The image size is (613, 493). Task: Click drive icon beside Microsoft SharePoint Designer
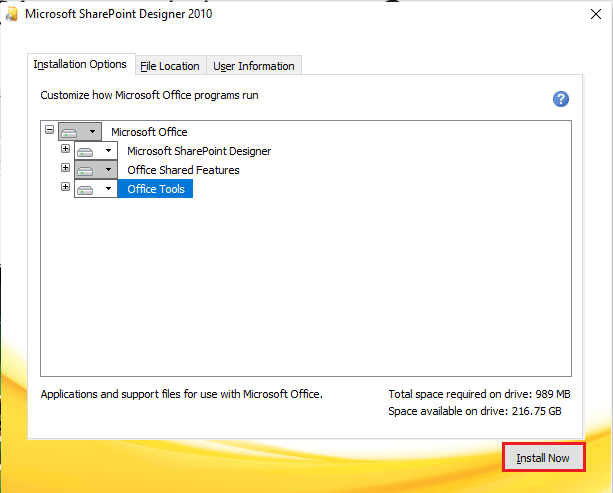tap(85, 151)
